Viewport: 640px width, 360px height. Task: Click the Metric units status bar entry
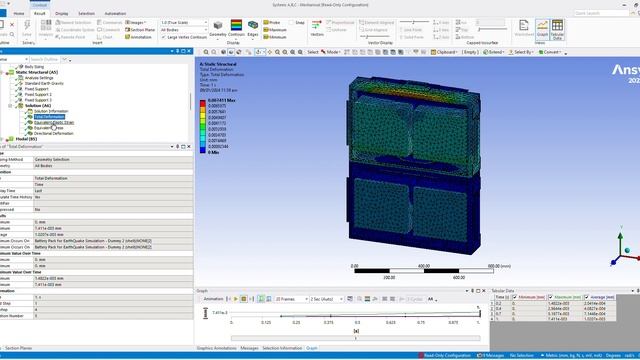click(571, 356)
